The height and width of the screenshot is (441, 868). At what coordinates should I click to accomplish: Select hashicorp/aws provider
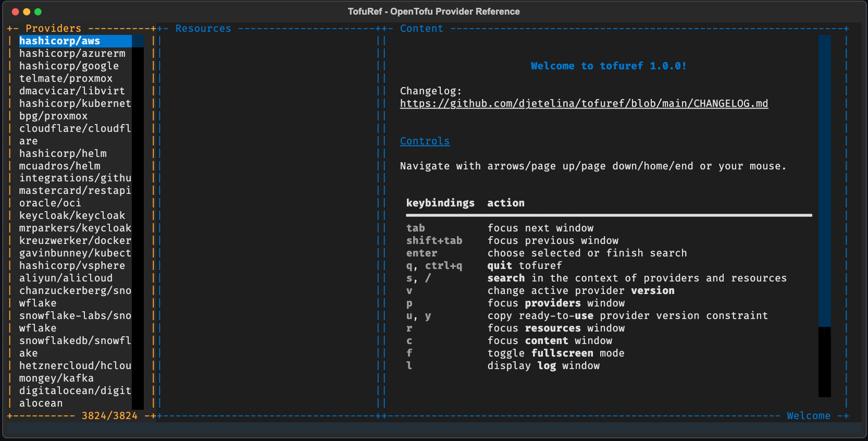(x=76, y=41)
